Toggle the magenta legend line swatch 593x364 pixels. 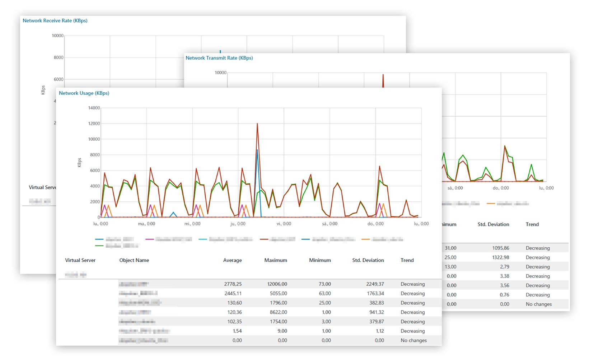(x=150, y=239)
